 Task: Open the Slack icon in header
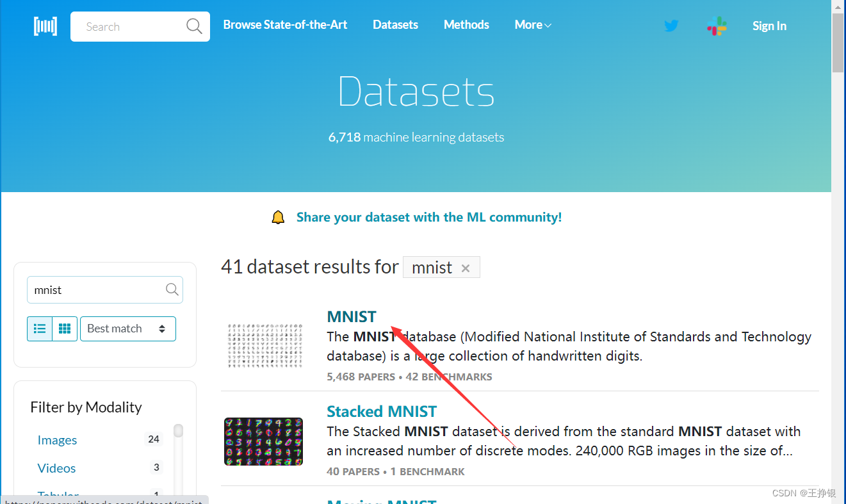point(717,26)
